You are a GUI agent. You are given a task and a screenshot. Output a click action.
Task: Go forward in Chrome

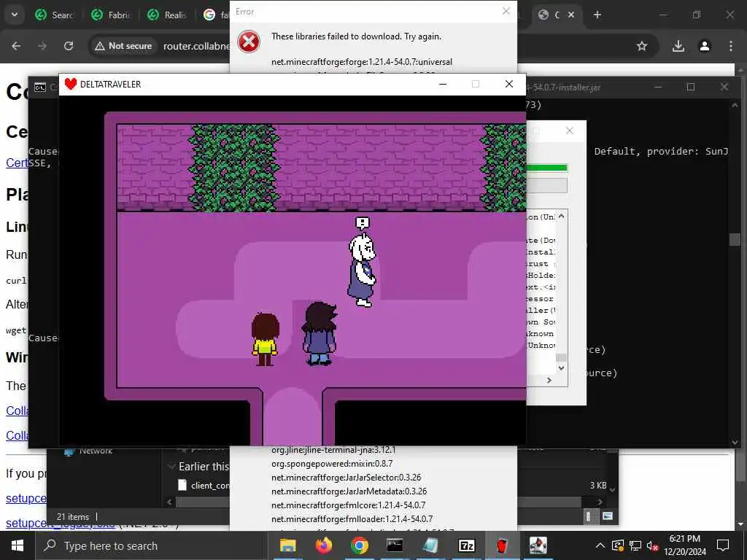point(42,46)
